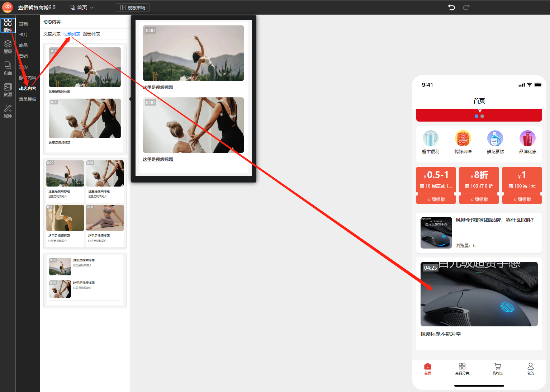This screenshot has width=550, height=392.
Task: Tap the 鸭脖卤味 category icon
Action: 463,138
